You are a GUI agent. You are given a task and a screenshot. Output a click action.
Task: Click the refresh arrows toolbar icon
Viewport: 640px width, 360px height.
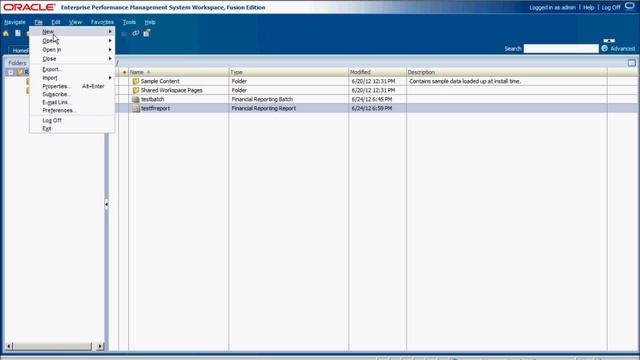pos(136,33)
